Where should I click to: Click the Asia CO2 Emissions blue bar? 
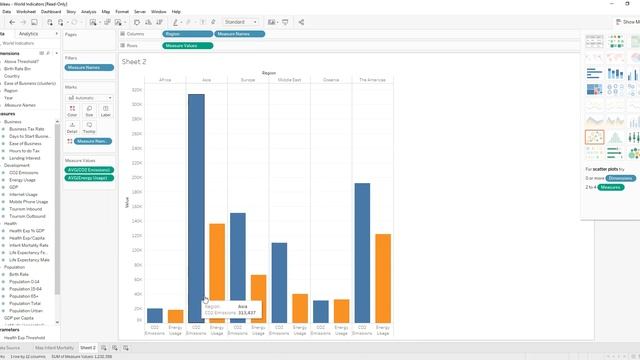196,209
